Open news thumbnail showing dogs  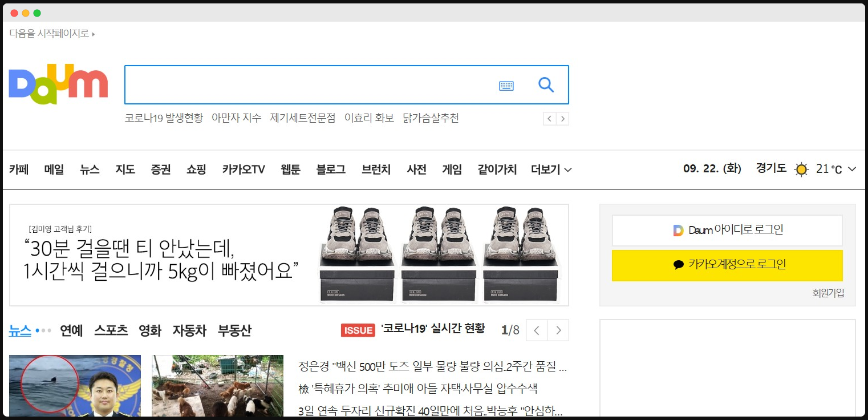[217, 385]
